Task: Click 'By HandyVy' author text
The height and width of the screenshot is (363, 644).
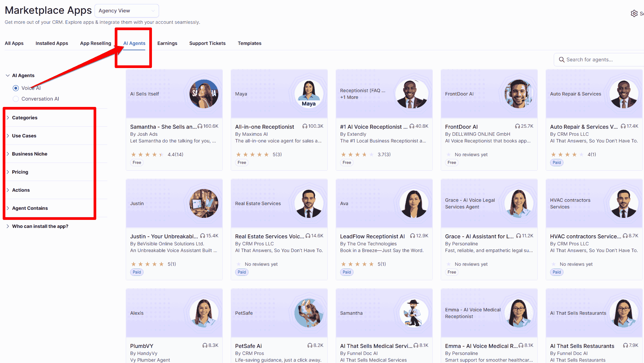Action: coord(144,353)
